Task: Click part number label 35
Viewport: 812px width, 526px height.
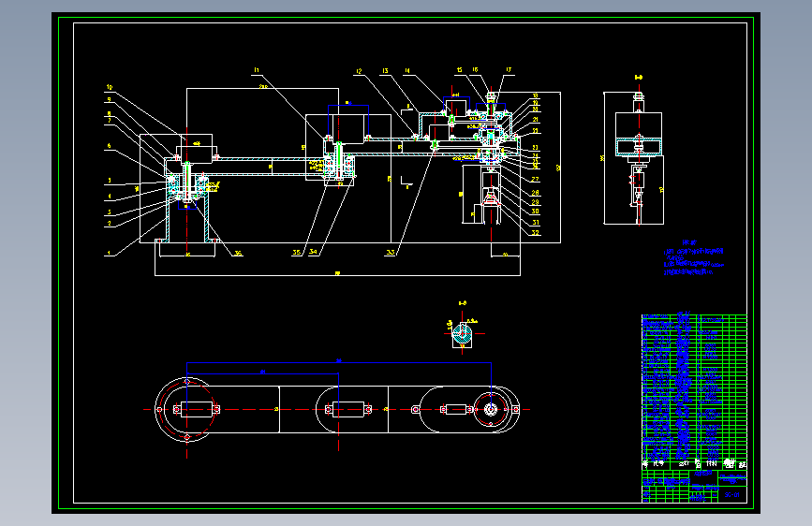Action: 296,253
